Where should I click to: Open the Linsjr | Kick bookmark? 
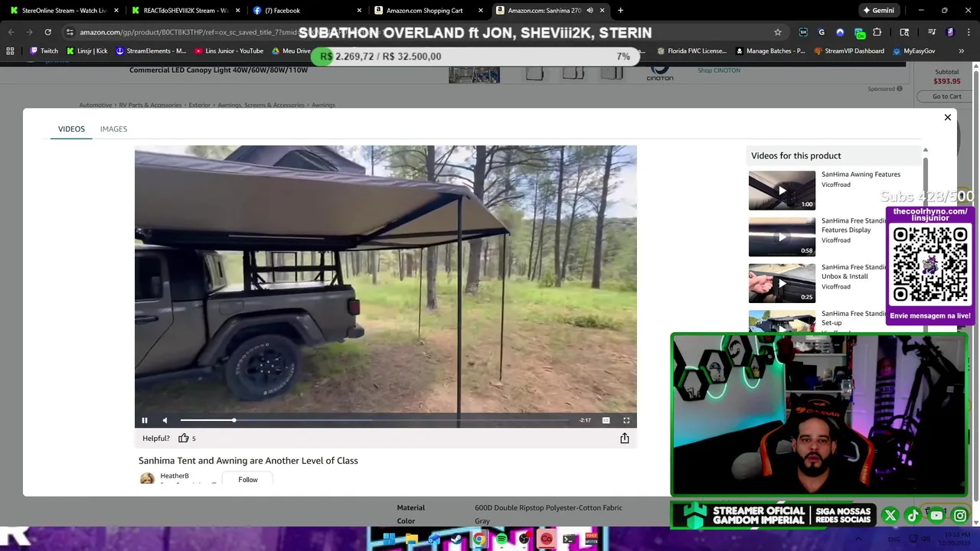(x=87, y=51)
